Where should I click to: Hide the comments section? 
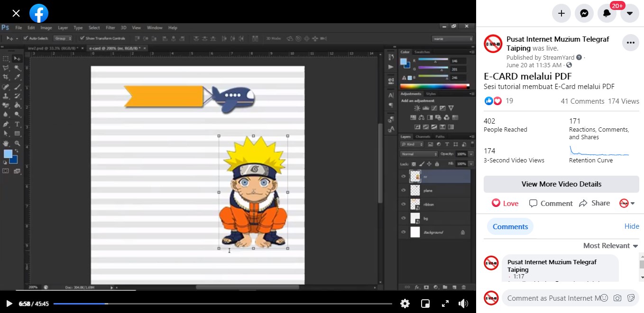[631, 226]
